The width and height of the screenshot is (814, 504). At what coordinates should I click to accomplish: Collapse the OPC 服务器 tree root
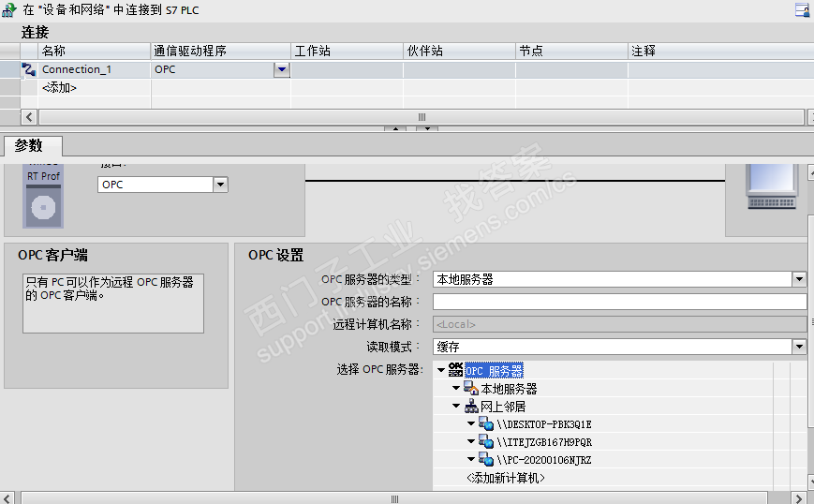coord(441,370)
